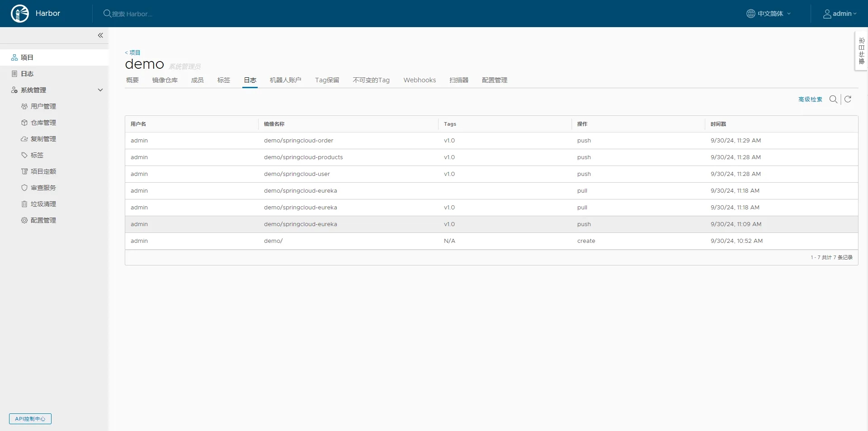Refresh the log list
868x431 pixels.
[848, 99]
